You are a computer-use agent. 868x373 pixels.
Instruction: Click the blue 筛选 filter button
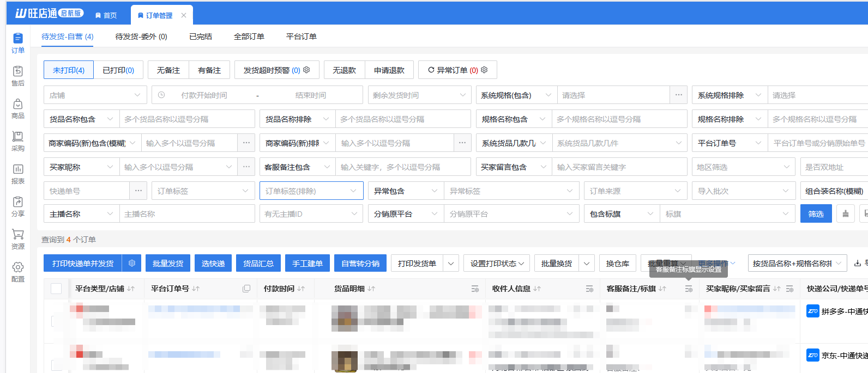816,214
